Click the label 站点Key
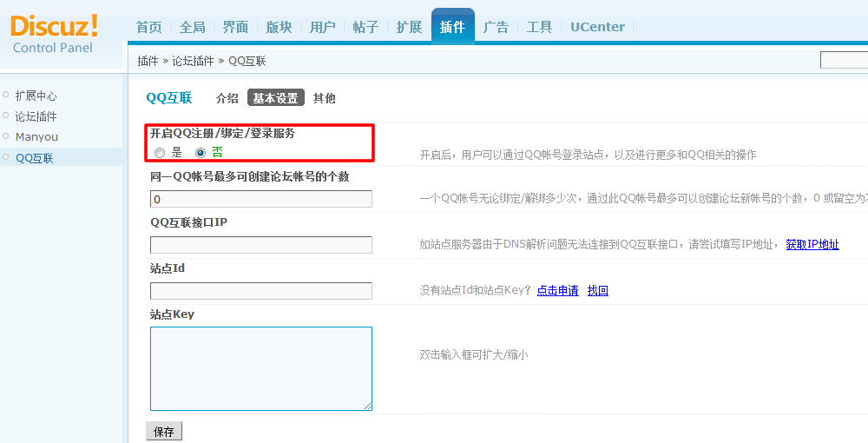The image size is (868, 443). click(172, 314)
